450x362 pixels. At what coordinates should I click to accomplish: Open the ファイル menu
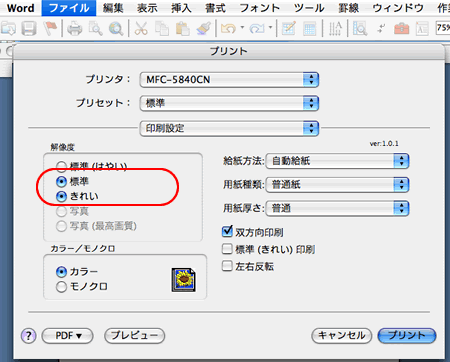[x=69, y=8]
